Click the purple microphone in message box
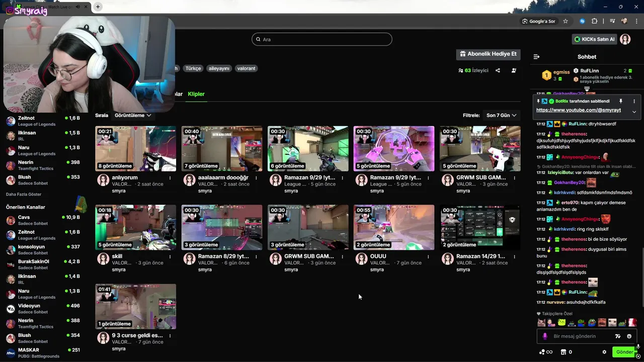 coord(545,336)
